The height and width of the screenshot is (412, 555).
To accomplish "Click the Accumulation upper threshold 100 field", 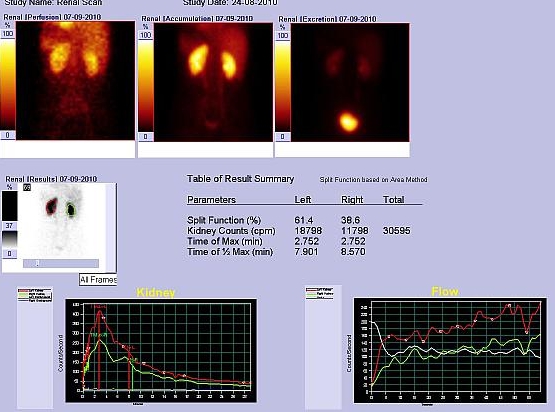I will click(x=145, y=35).
